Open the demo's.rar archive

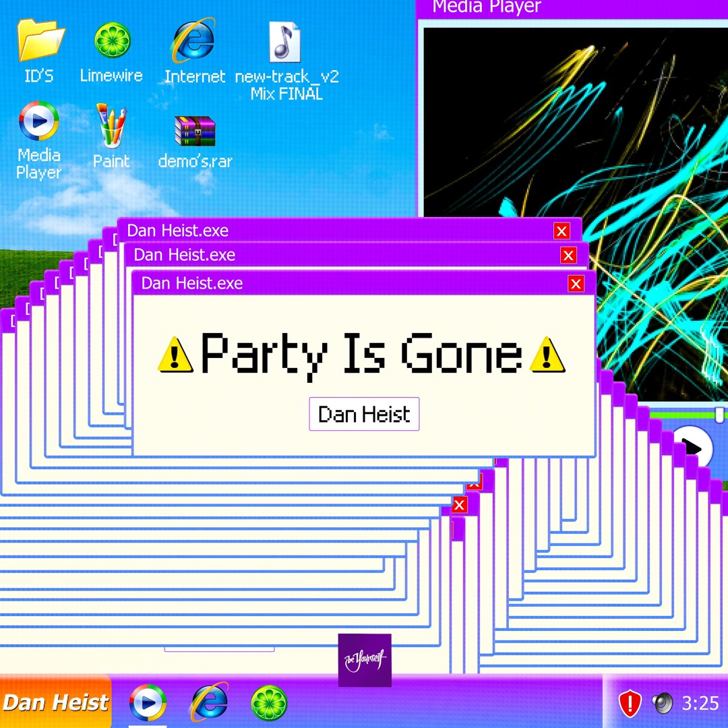195,131
